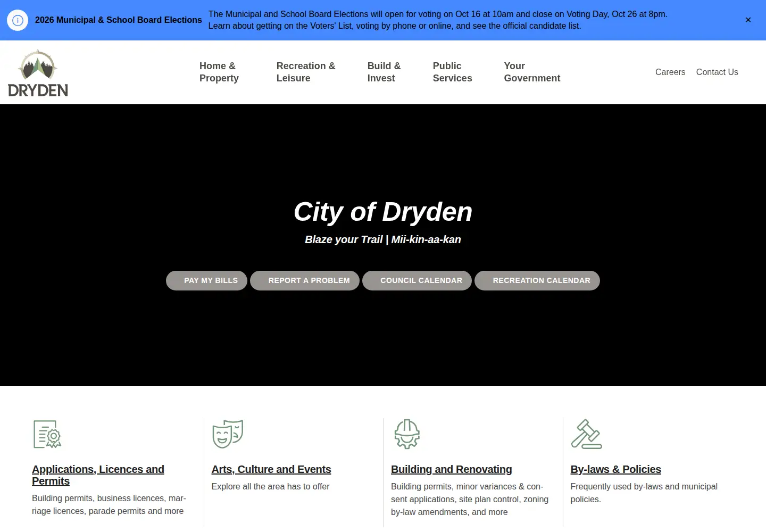Click the theatre masks Arts and Culture icon

tap(228, 434)
